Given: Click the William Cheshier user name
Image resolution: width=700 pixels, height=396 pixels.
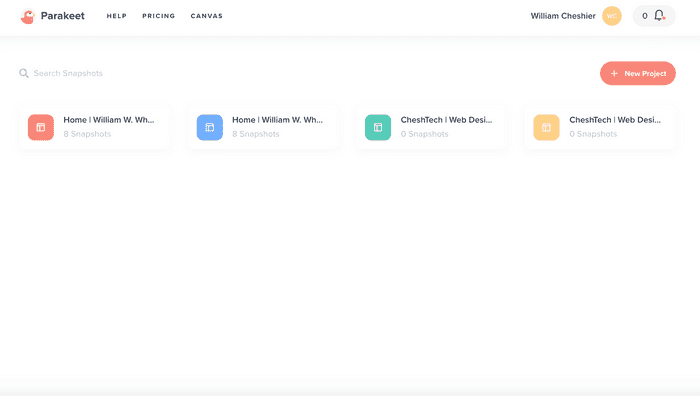Looking at the screenshot, I should pyautogui.click(x=563, y=16).
